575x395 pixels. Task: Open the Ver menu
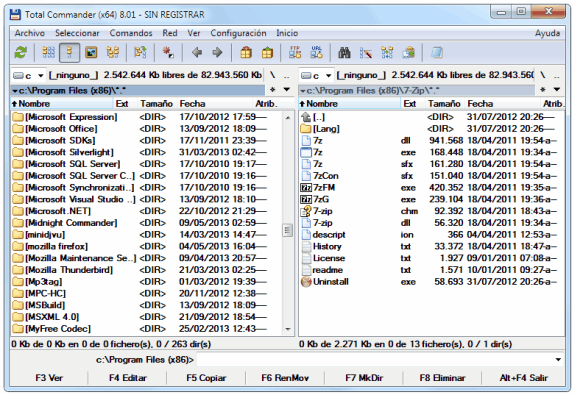pos(194,33)
